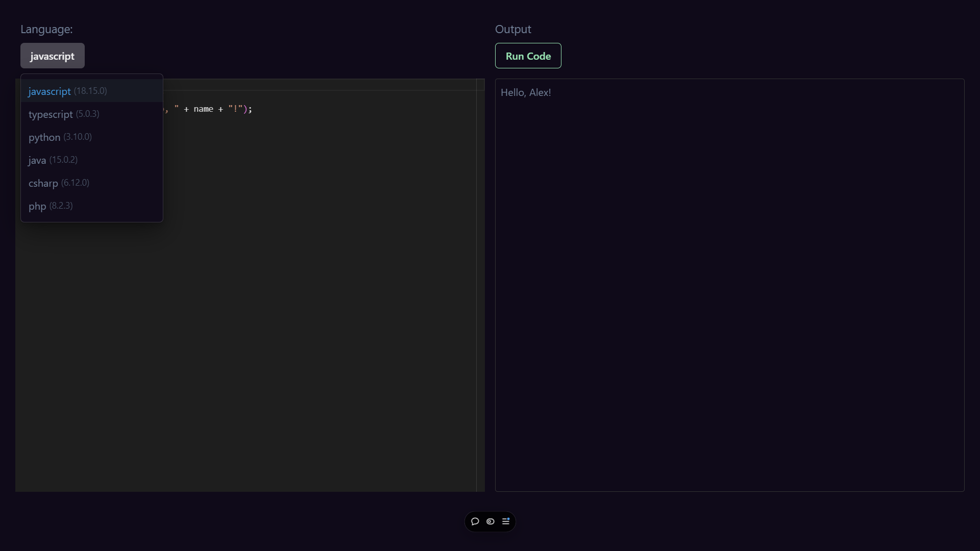
Task: Open the list menu icon in bottom toolbar
Action: [506, 521]
